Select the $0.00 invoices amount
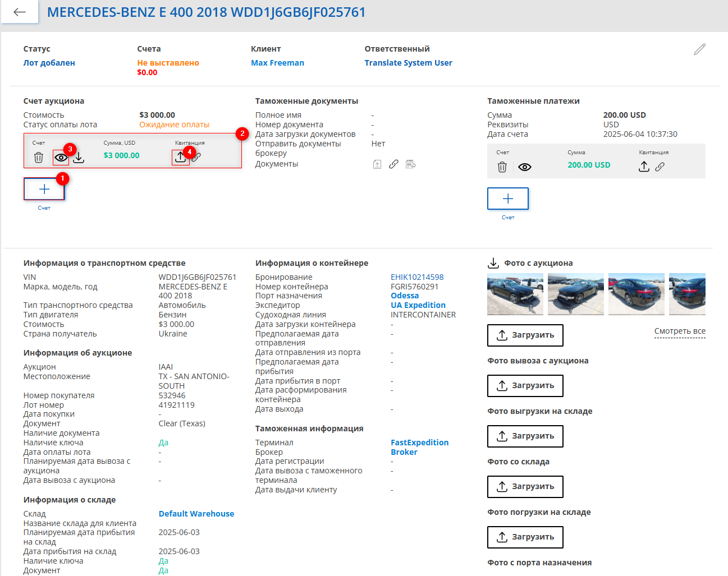Image resolution: width=728 pixels, height=576 pixels. click(x=147, y=72)
